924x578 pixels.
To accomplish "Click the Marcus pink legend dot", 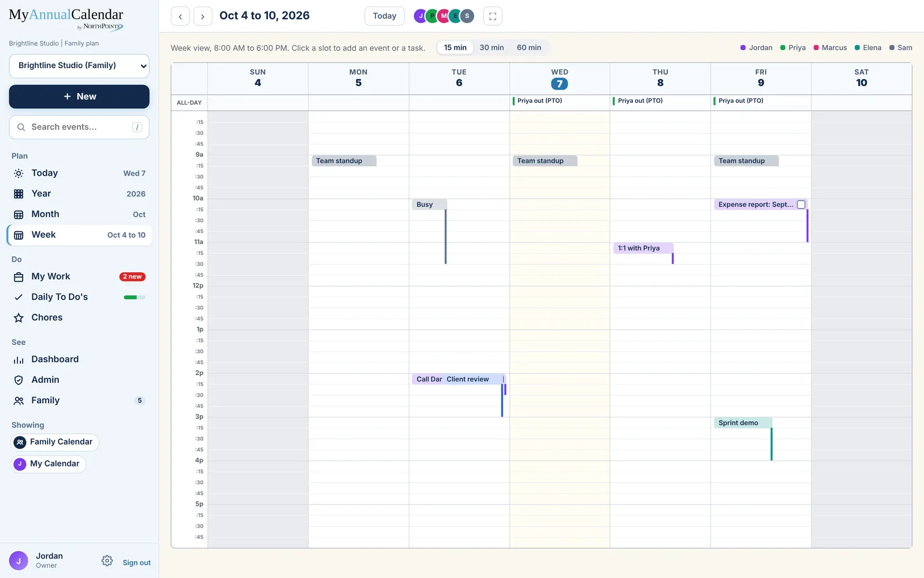I will click(816, 48).
